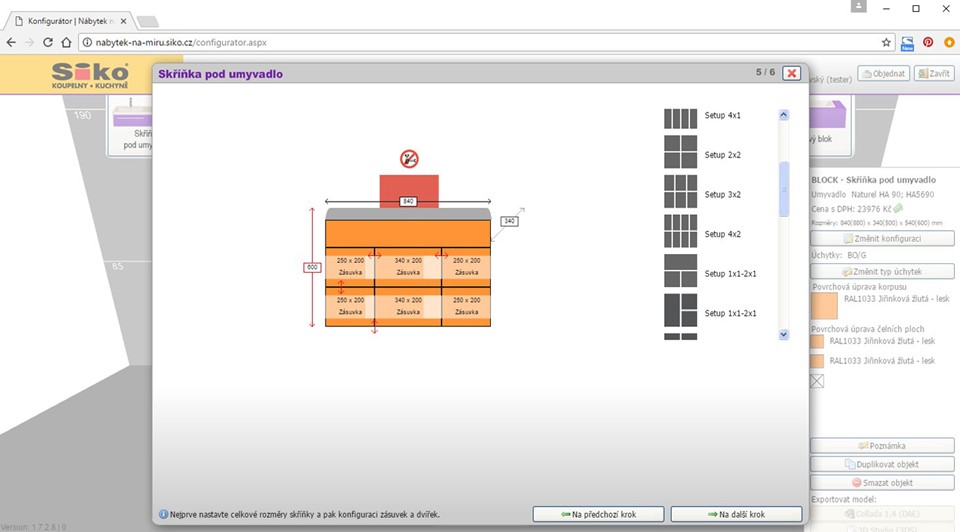Viewport: 960px width, 532px height.
Task: Click the 600 height dimension field
Action: click(311, 267)
